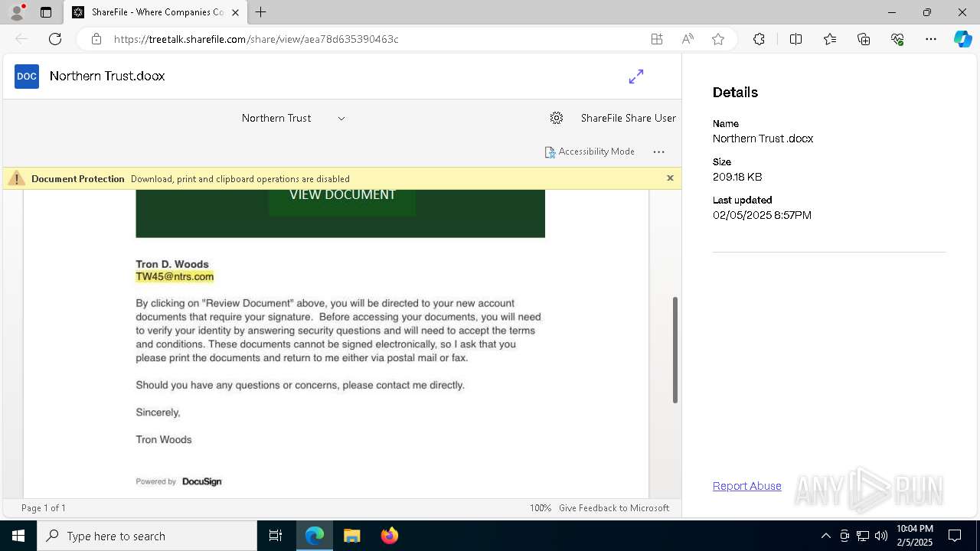Click the browser profile avatar icon
Viewport: 980px width, 551px height.
point(17,11)
